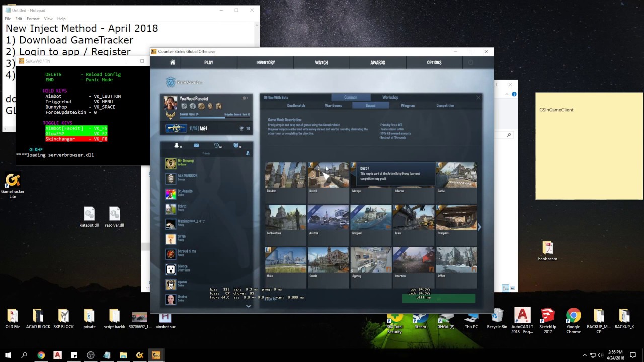Pick the Insertion map thumbnail
644x362 pixels.
pyautogui.click(x=414, y=260)
